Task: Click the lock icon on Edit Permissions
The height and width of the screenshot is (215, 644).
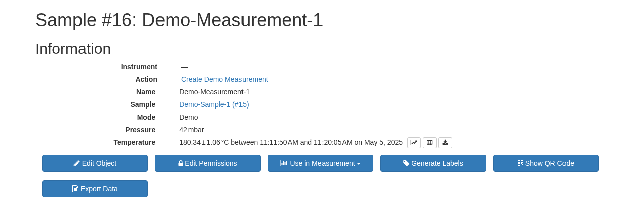Action: click(181, 163)
